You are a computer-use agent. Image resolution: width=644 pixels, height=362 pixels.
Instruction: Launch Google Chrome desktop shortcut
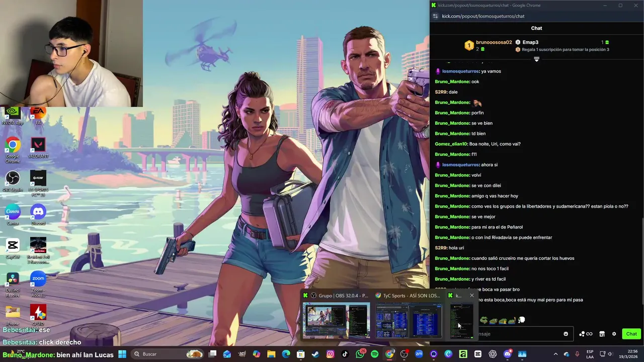(13, 150)
